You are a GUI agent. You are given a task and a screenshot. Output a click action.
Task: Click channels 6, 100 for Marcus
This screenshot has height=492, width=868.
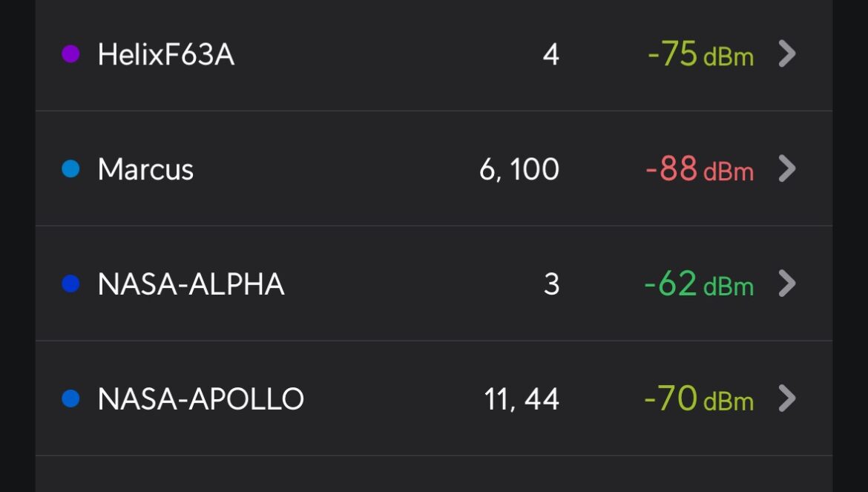tap(519, 169)
